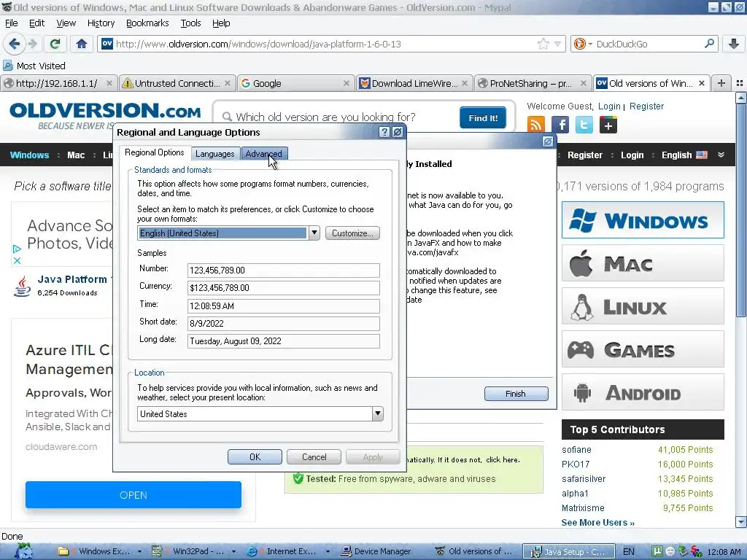Screen dimensions: 747x560
Task: Bookmark page with the star icon
Action: [543, 44]
